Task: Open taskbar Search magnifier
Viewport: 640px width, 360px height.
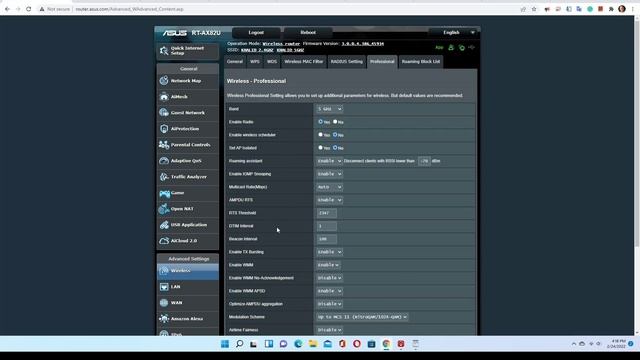Action: point(240,344)
